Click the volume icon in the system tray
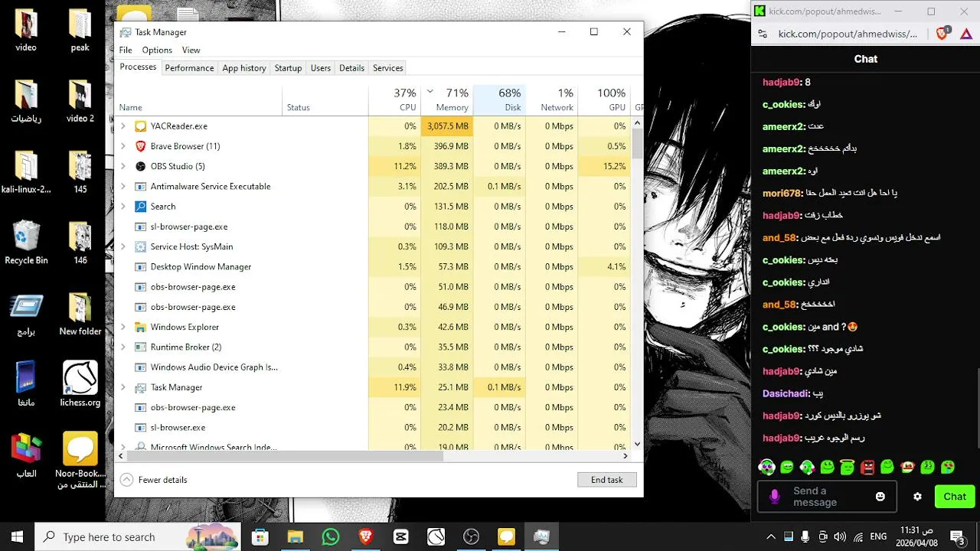 (840, 536)
